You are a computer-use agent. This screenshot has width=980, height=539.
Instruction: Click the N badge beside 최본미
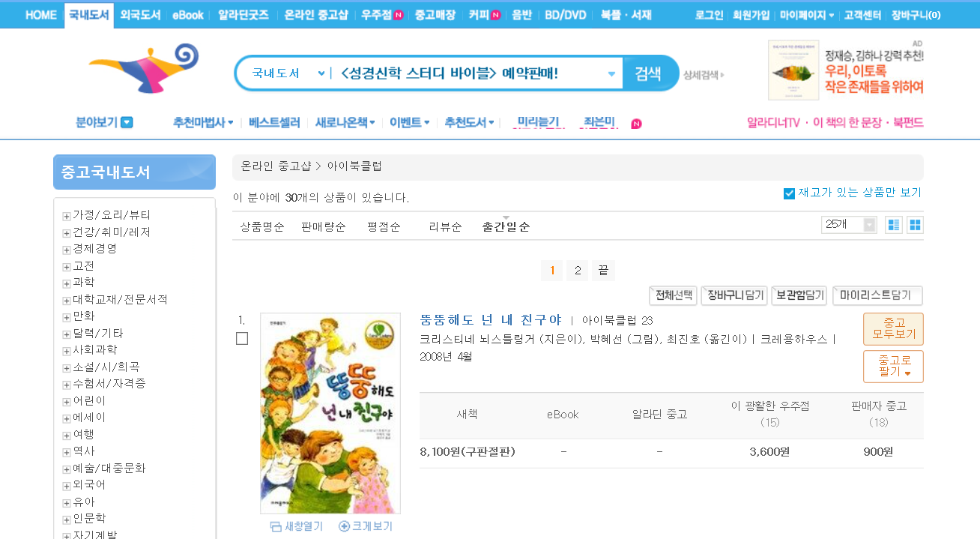(x=636, y=124)
